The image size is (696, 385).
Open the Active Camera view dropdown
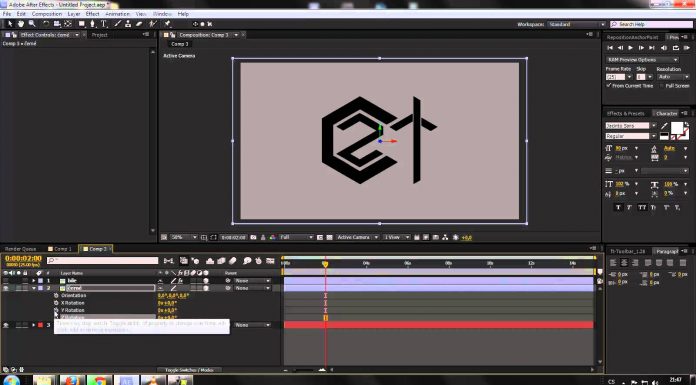click(x=357, y=238)
